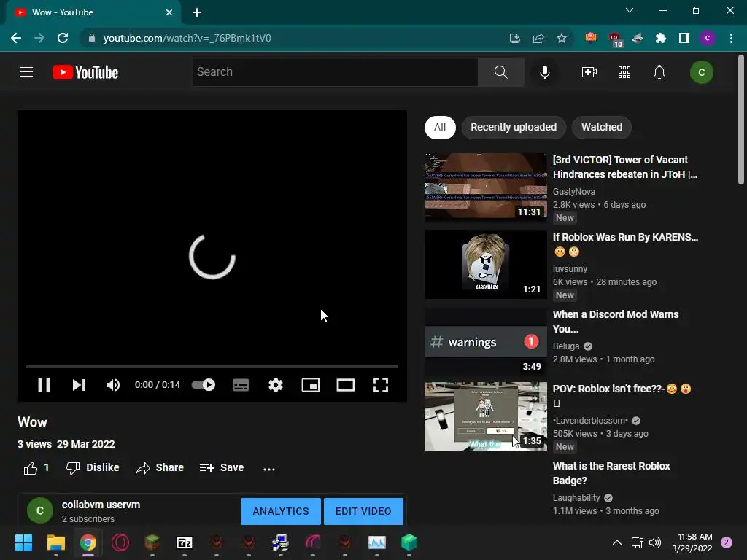The width and height of the screenshot is (747, 560).
Task: Open the notifications bell
Action: point(659,72)
